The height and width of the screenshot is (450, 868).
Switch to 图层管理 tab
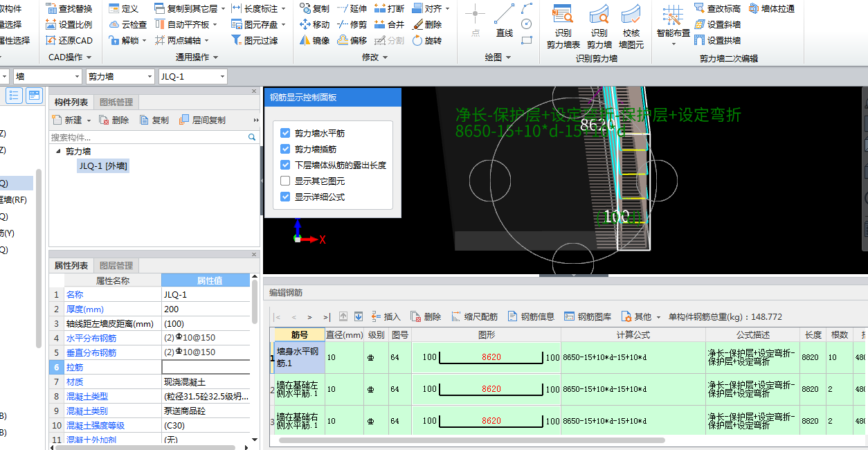116,266
